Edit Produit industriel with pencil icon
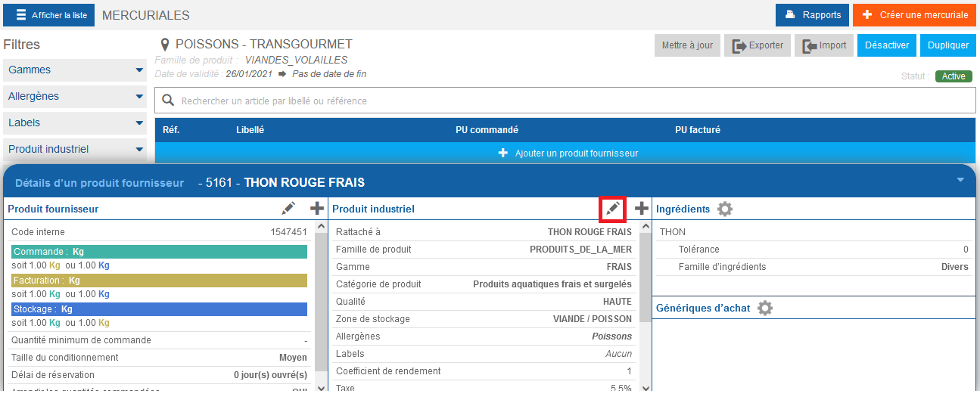Viewport: 980px width, 400px height. [612, 208]
